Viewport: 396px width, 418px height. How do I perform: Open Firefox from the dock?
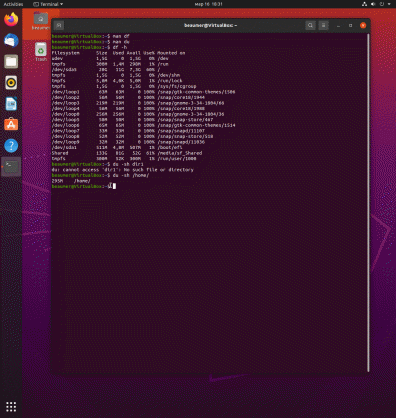point(11,19)
